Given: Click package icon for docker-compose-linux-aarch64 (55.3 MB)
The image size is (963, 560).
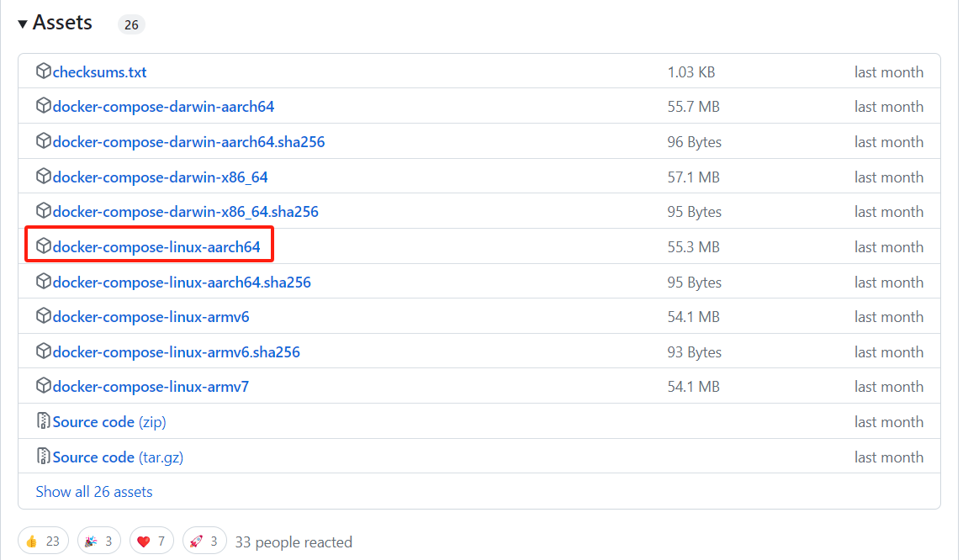Looking at the screenshot, I should click(43, 246).
